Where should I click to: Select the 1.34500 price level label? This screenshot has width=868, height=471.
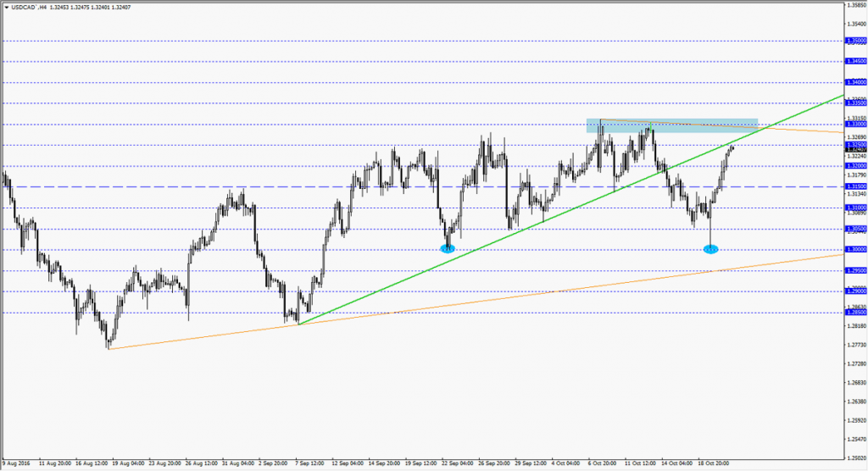click(x=856, y=62)
